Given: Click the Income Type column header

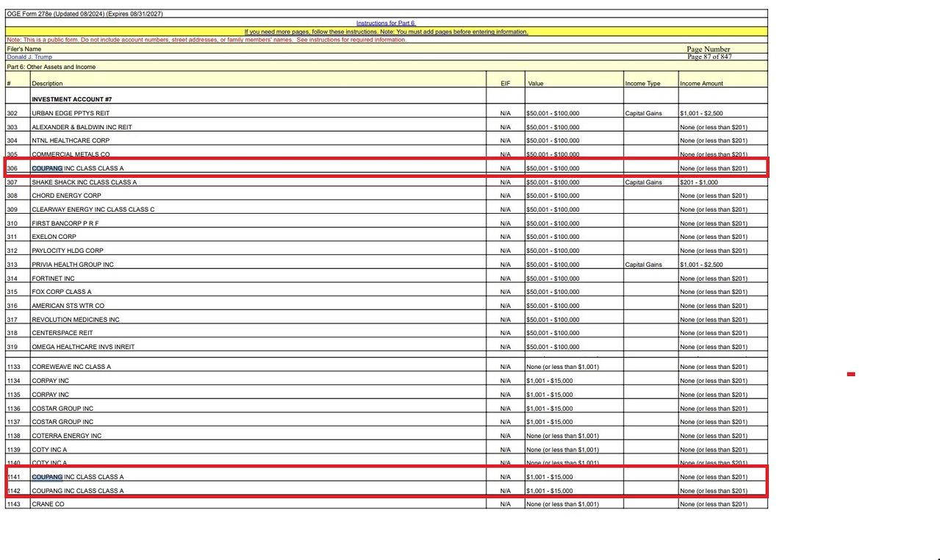Looking at the screenshot, I should pos(642,84).
